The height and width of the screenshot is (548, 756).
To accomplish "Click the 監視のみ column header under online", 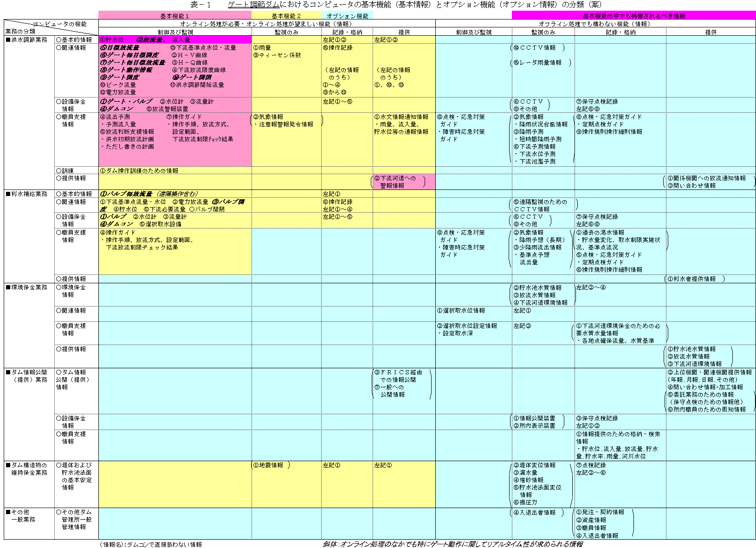I will tap(286, 32).
